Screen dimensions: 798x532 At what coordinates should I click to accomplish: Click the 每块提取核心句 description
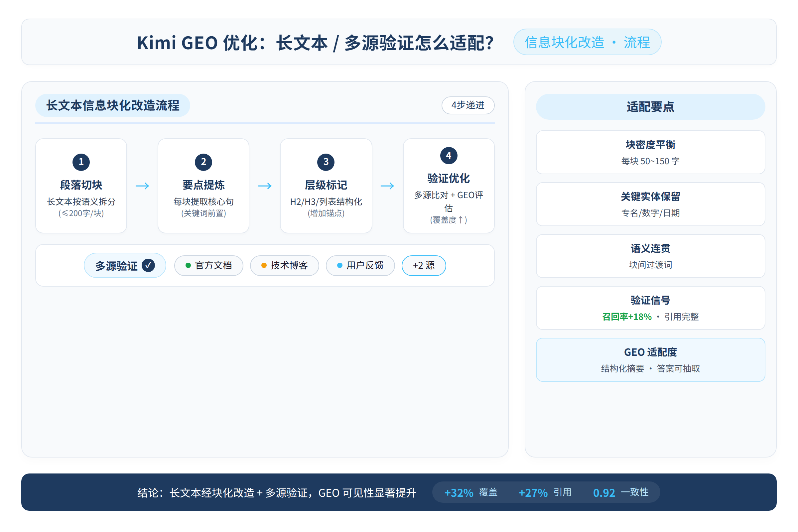coord(203,202)
